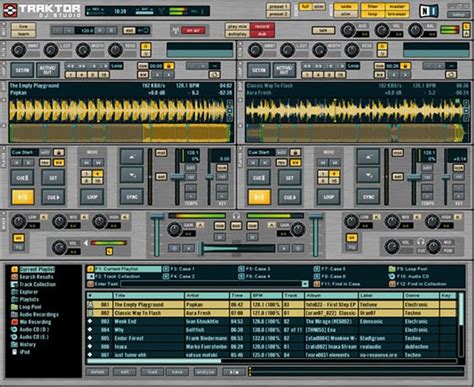Toggle the red record button
Screen dimensions: 474x387
(262, 26)
